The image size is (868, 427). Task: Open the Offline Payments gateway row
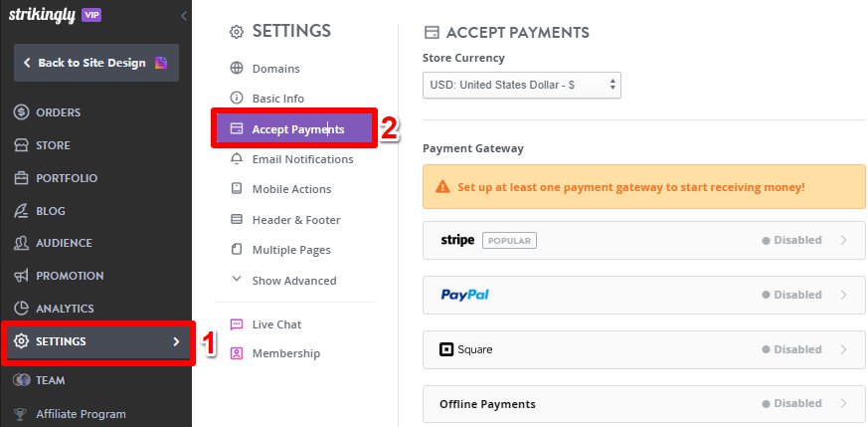click(644, 404)
